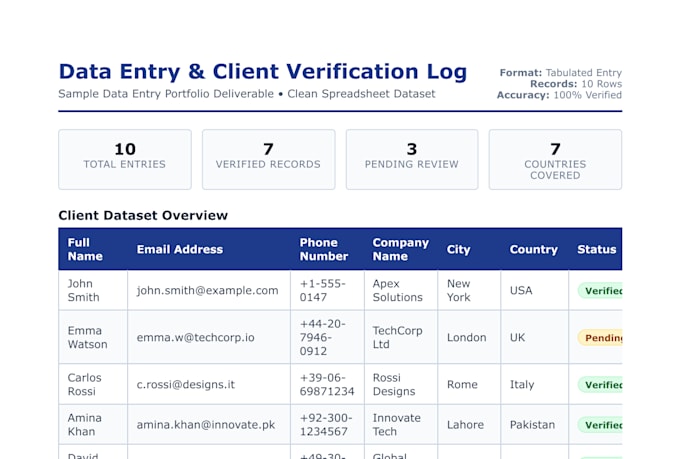The height and width of the screenshot is (459, 680).
Task: Select the c.rossi@designs.it email cell
Action: click(x=209, y=384)
